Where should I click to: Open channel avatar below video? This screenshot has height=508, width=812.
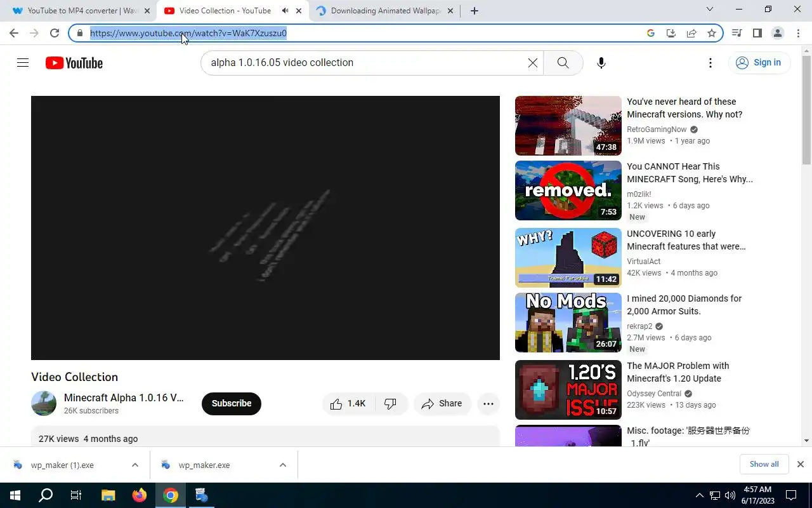click(x=44, y=403)
